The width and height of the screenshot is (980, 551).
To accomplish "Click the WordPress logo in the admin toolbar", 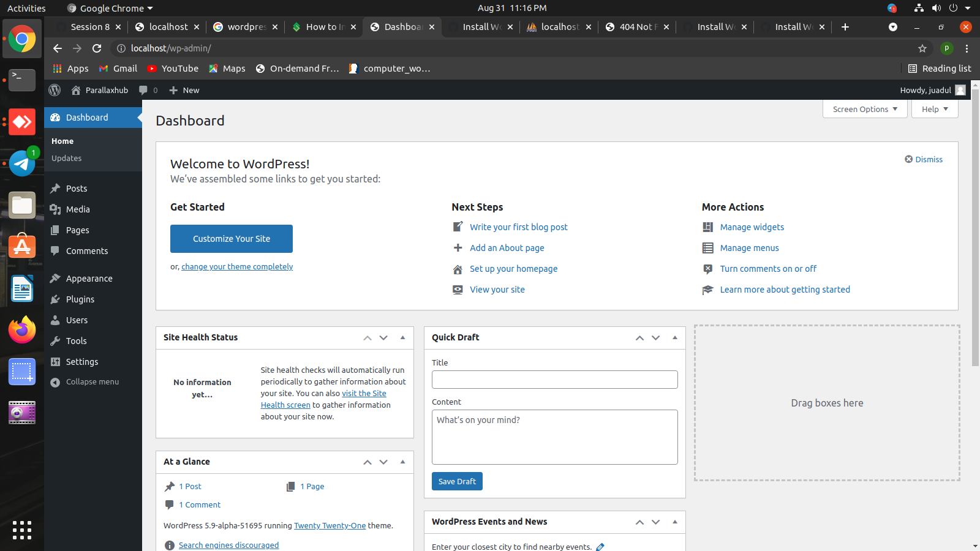I will tap(54, 90).
